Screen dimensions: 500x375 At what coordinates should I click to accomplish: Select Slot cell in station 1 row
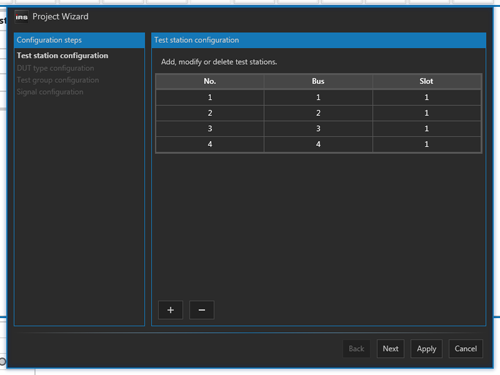click(426, 97)
